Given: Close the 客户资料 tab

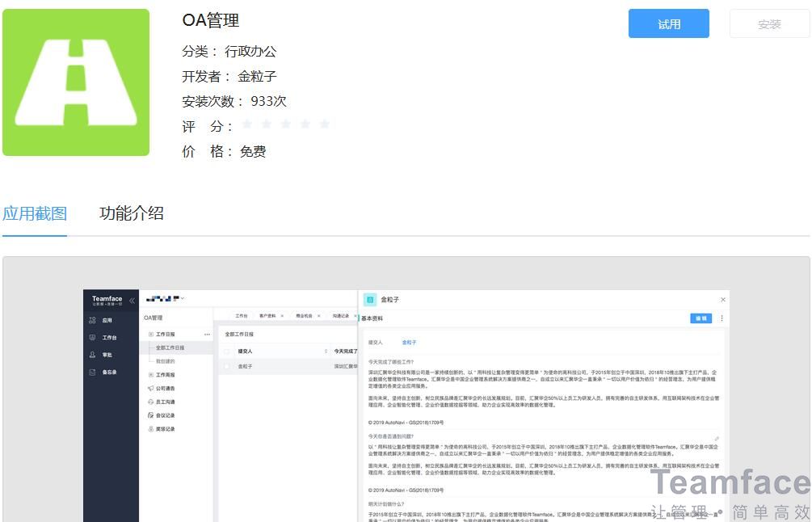Looking at the screenshot, I should [281, 315].
